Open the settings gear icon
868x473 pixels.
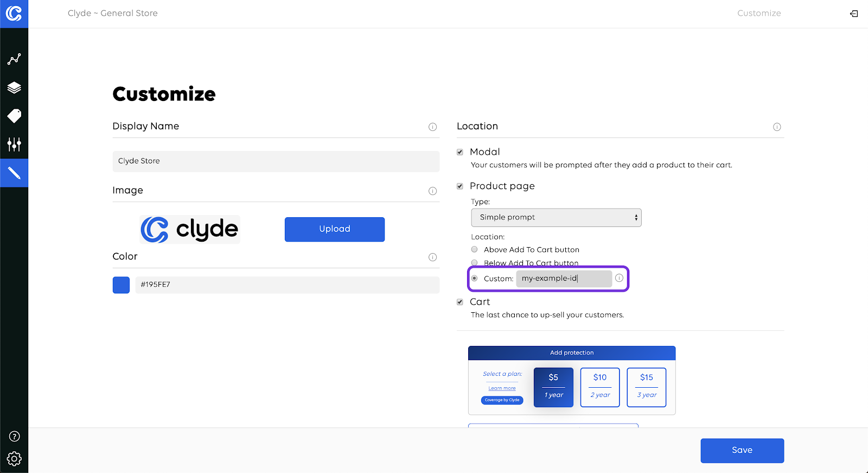[15, 459]
